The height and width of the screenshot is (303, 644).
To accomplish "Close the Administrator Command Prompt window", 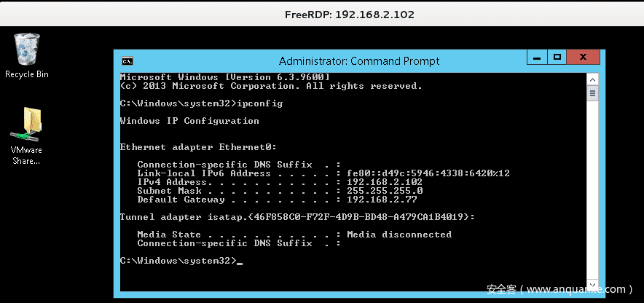I will (583, 57).
